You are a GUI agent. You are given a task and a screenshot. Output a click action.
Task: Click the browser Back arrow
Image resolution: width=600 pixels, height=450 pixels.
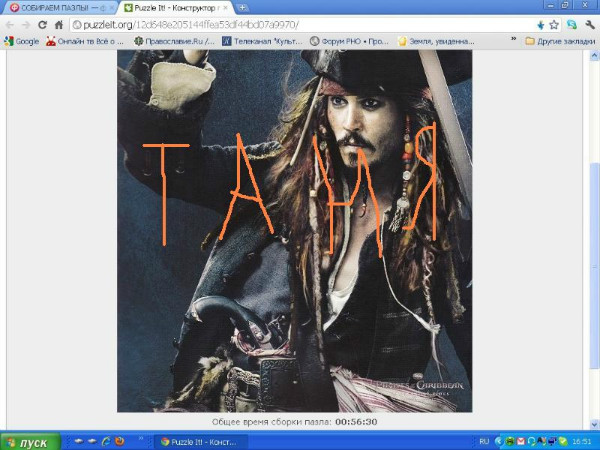[x=10, y=24]
